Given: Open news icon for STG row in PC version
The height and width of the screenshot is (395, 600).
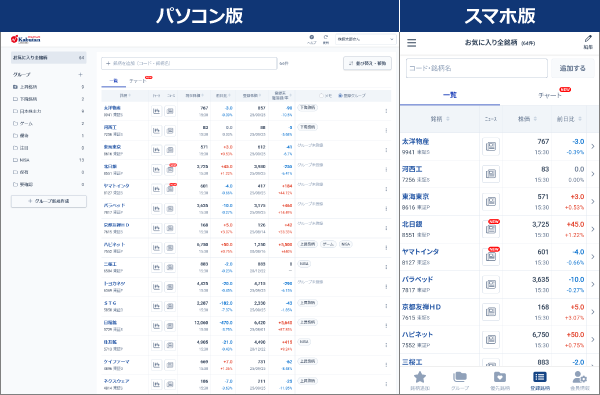Looking at the screenshot, I should (170, 306).
